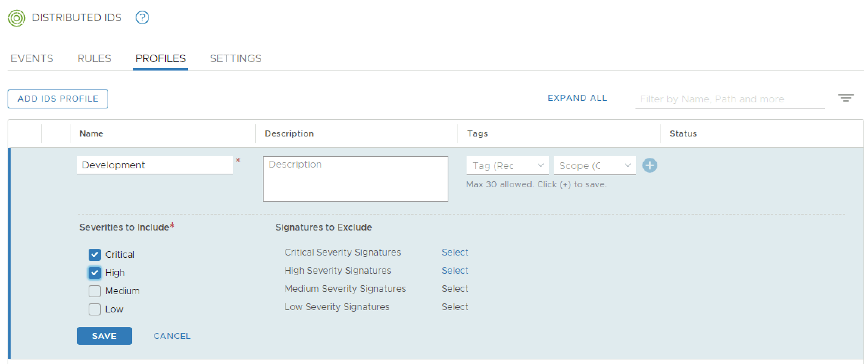Switch to the Events tab
868x364 pixels.
[32, 58]
